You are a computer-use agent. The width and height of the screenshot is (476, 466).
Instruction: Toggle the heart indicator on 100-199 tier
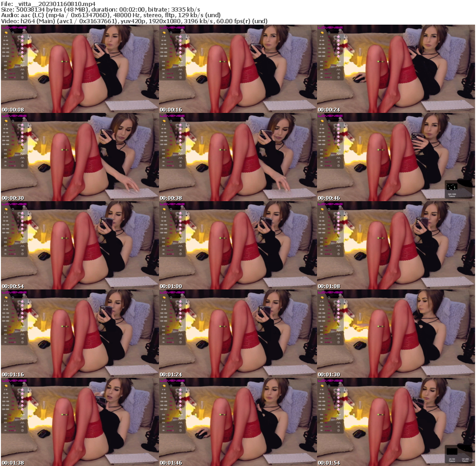click(x=22, y=48)
